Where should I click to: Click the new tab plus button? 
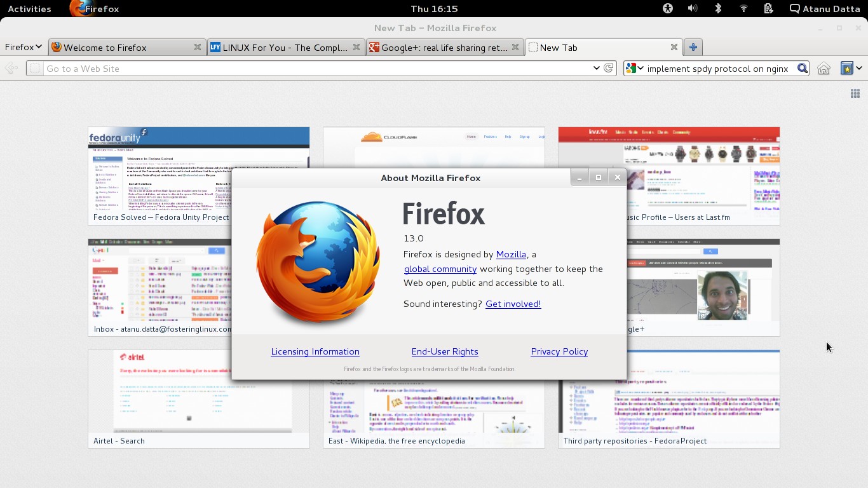pos(693,47)
